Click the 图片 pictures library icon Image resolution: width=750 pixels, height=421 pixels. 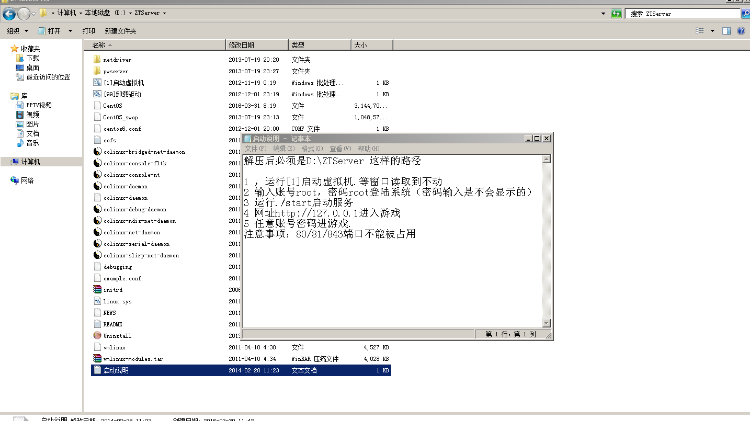point(20,124)
